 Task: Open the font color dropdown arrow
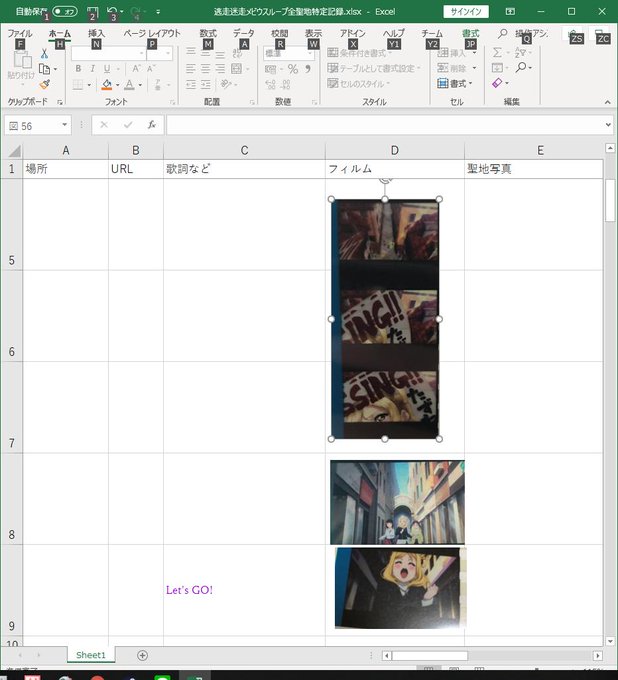click(x=140, y=85)
